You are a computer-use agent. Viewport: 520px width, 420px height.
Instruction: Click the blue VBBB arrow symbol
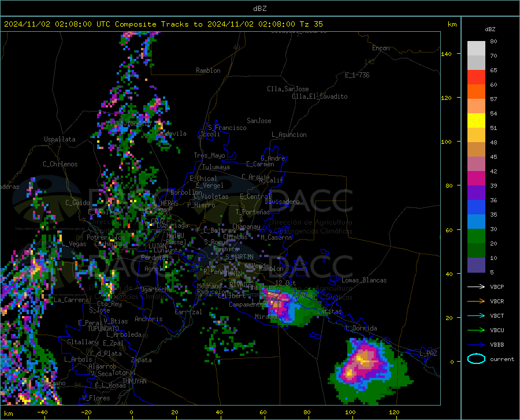point(476,345)
